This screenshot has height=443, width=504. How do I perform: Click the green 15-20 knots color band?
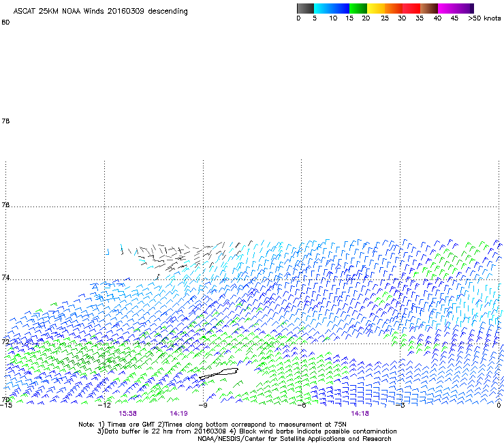point(358,8)
